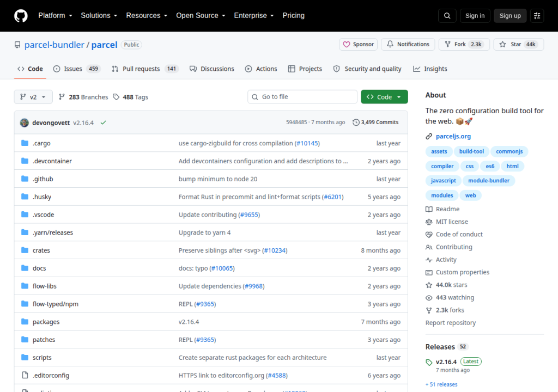The image size is (558, 392).
Task: Click the .github folder icon
Action: 25,179
